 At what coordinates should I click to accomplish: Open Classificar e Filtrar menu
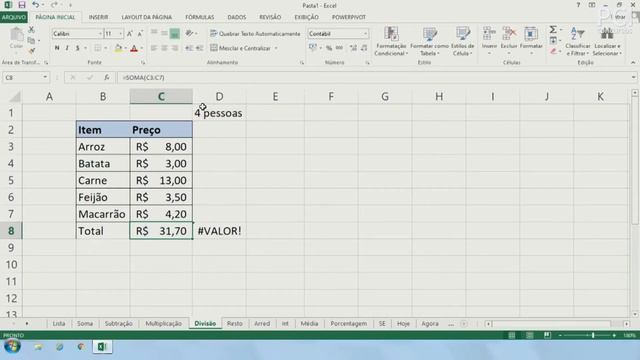click(x=578, y=41)
